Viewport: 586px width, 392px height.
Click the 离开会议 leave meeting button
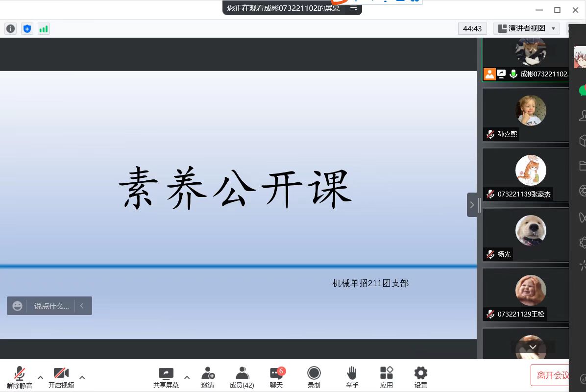point(550,375)
